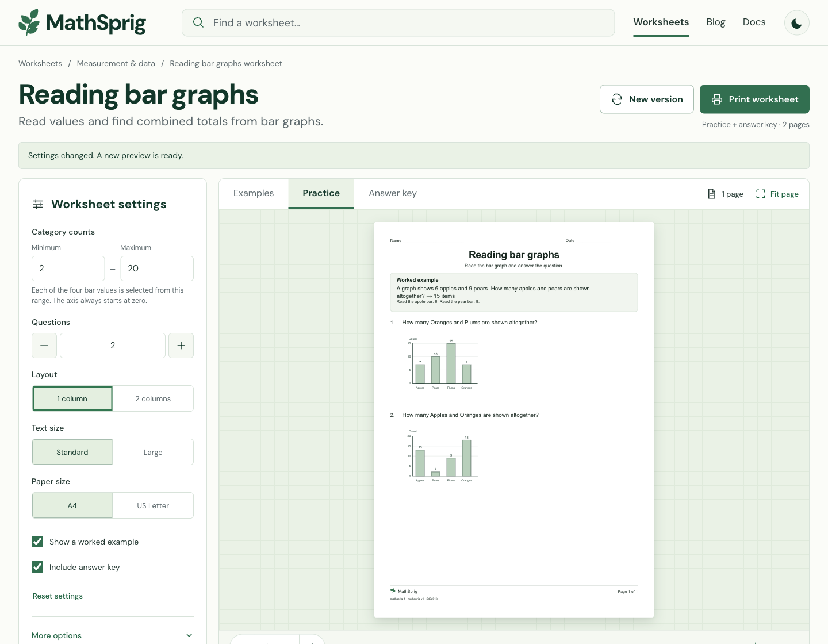Decrease questions with minus button
This screenshot has width=828, height=644.
click(x=44, y=346)
